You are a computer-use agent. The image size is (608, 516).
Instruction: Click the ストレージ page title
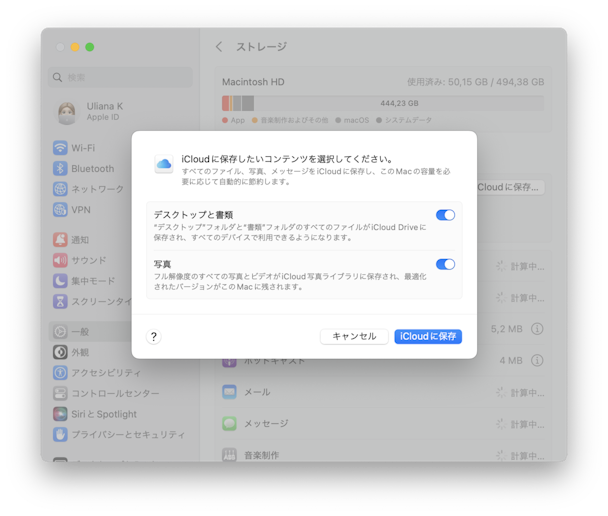pyautogui.click(x=262, y=47)
